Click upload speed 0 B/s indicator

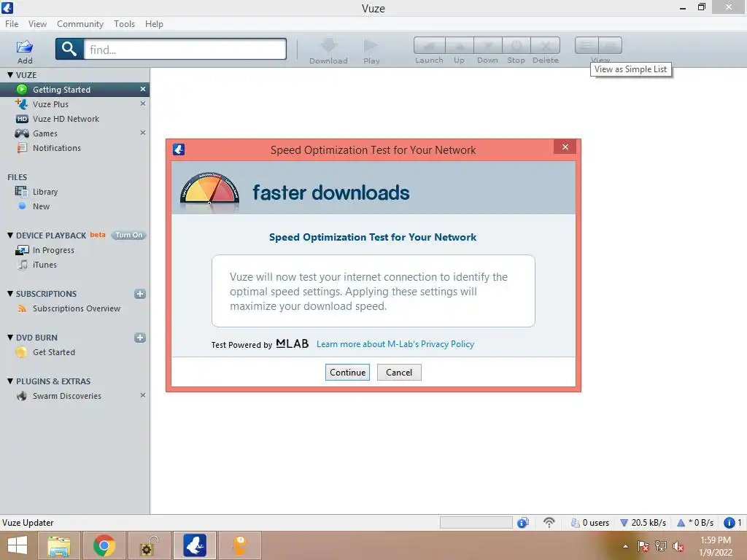tap(695, 523)
